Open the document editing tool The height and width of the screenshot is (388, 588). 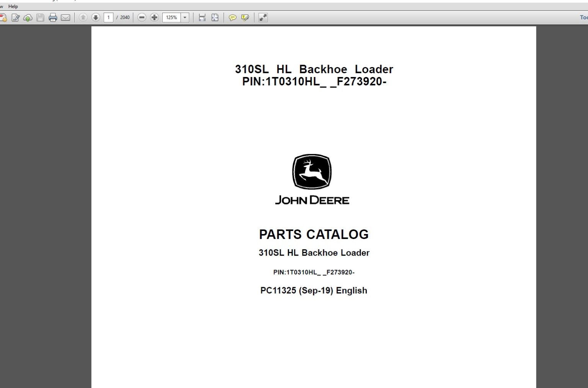click(x=15, y=17)
